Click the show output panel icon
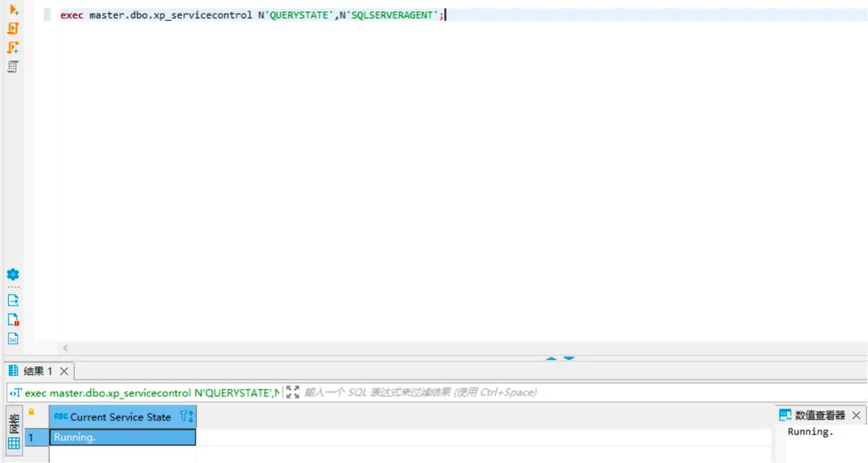 click(x=13, y=300)
